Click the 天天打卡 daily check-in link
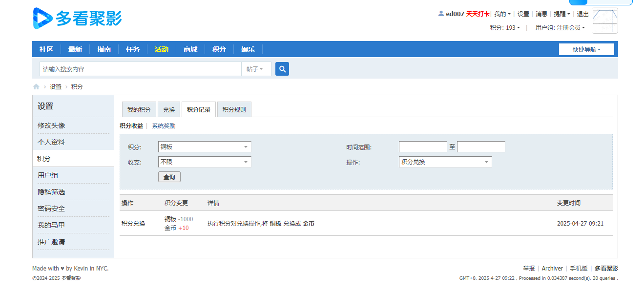Viewport: 644px width, 292px height. point(478,14)
